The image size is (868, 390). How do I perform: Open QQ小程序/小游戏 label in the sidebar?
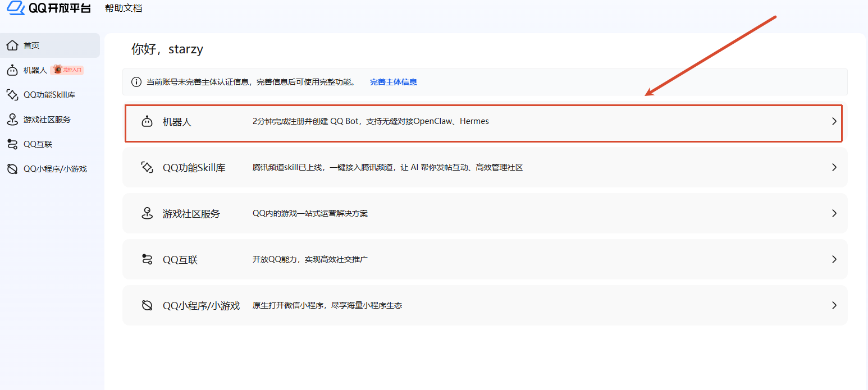(56, 169)
